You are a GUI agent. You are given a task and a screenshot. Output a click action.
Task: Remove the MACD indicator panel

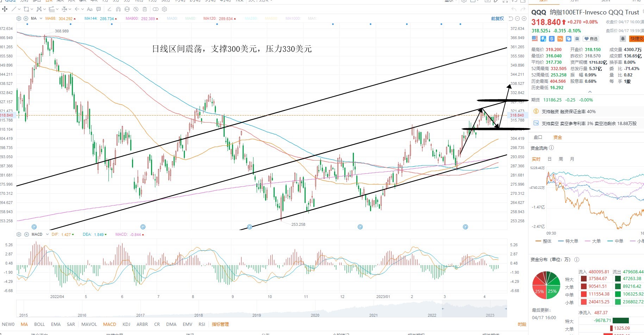pos(26,234)
